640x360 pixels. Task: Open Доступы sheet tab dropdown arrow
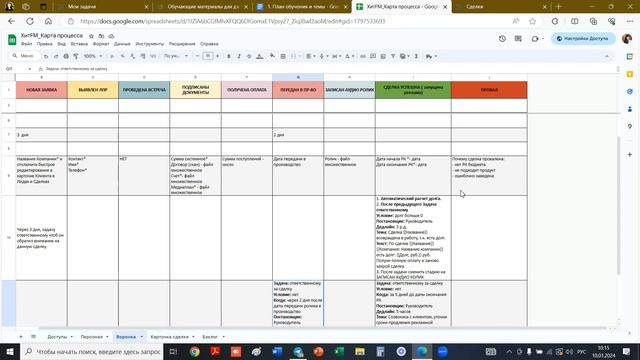(x=72, y=337)
